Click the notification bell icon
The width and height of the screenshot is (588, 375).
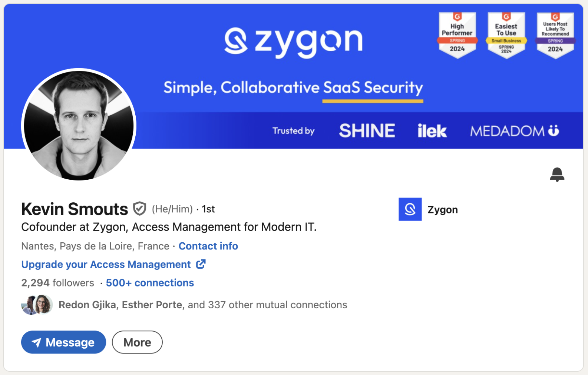click(x=557, y=174)
